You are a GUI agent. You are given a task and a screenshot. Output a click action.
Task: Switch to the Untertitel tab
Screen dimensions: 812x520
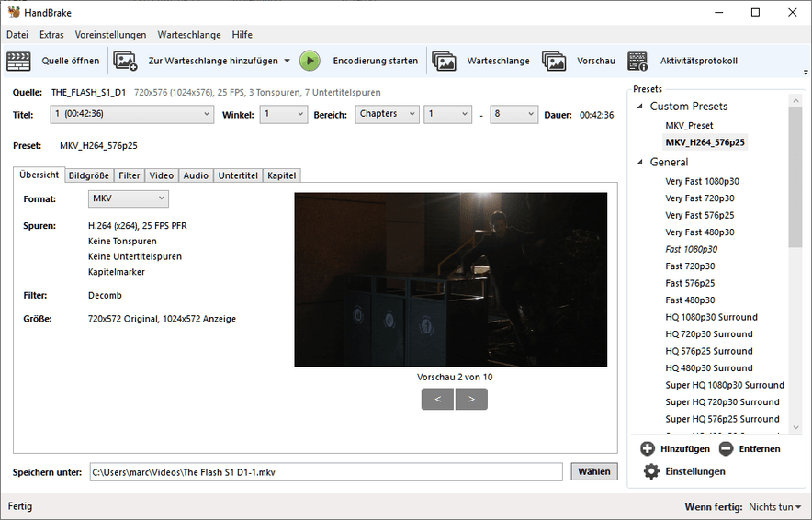pyautogui.click(x=238, y=175)
